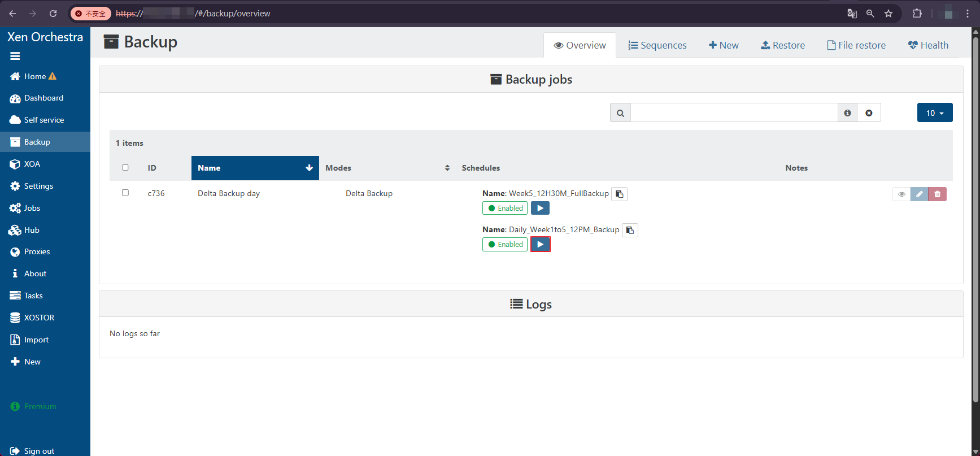Click the Xen Orchestra logo title
This screenshot has width=980, height=456.
point(45,37)
